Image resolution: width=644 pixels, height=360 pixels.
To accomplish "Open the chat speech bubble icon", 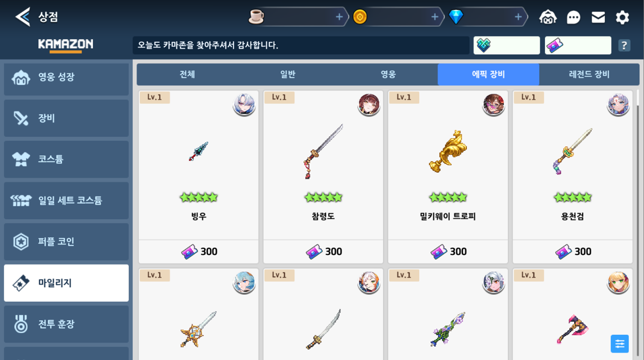I will click(x=574, y=18).
